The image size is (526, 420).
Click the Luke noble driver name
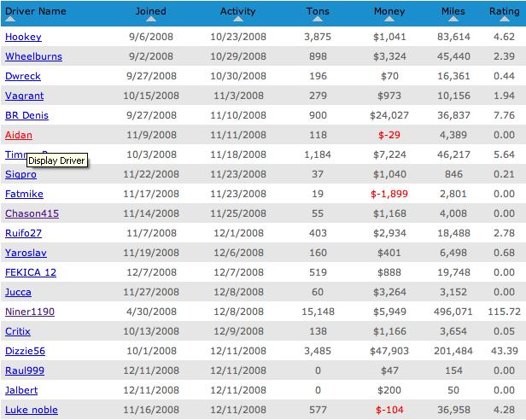tap(32, 411)
